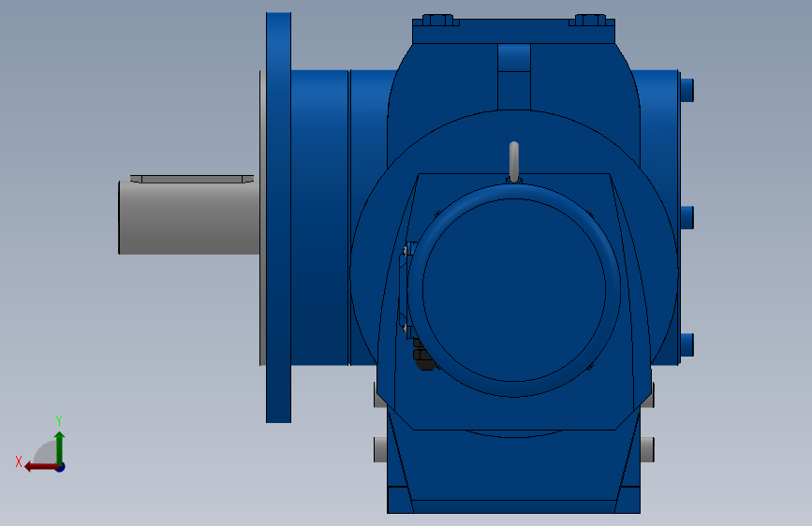
Task: Select the round motor end cover face
Action: click(x=514, y=290)
